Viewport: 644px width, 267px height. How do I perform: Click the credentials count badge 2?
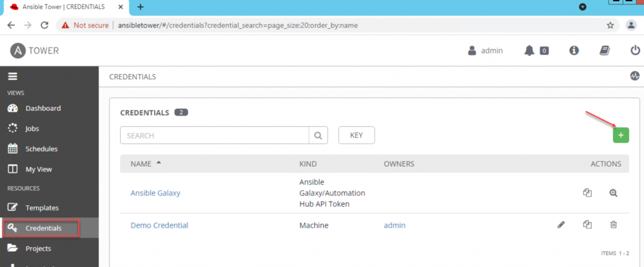click(181, 112)
